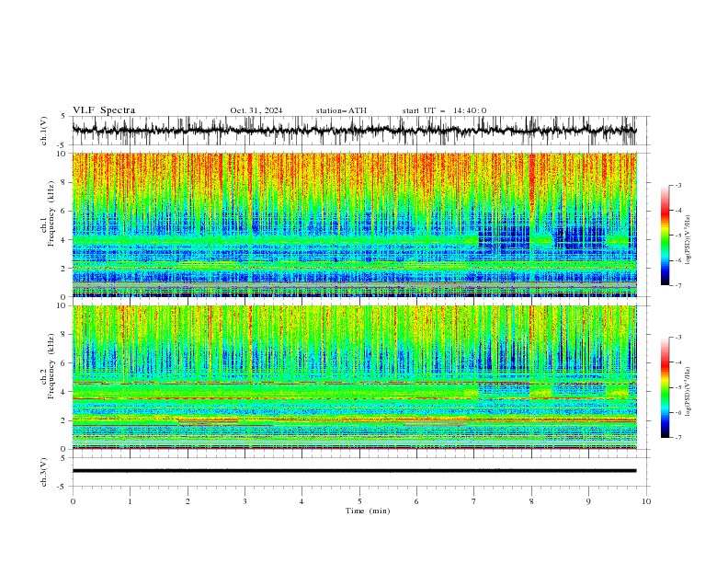This screenshot has height=563, width=728.
Task: Click the 'station=ATH' label
Action: point(341,110)
